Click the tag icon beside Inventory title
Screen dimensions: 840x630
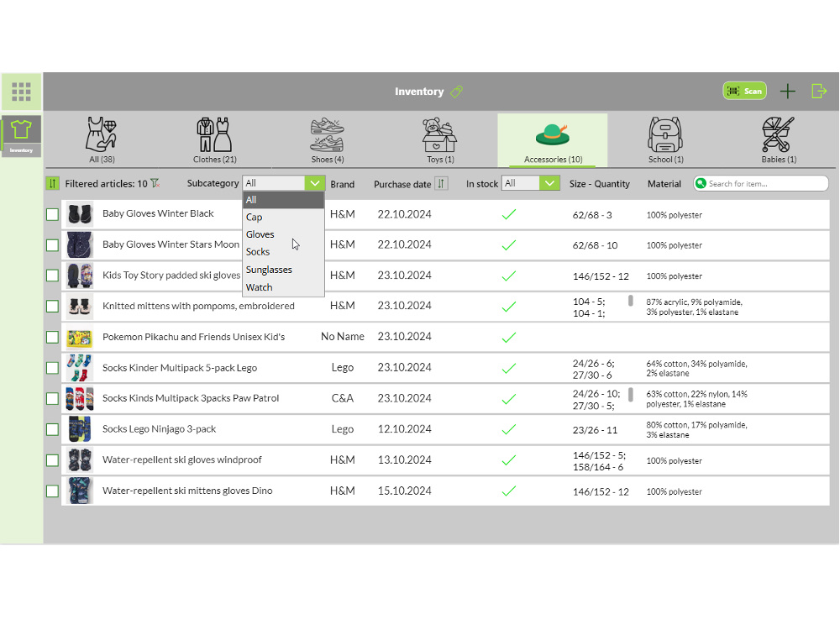point(456,92)
